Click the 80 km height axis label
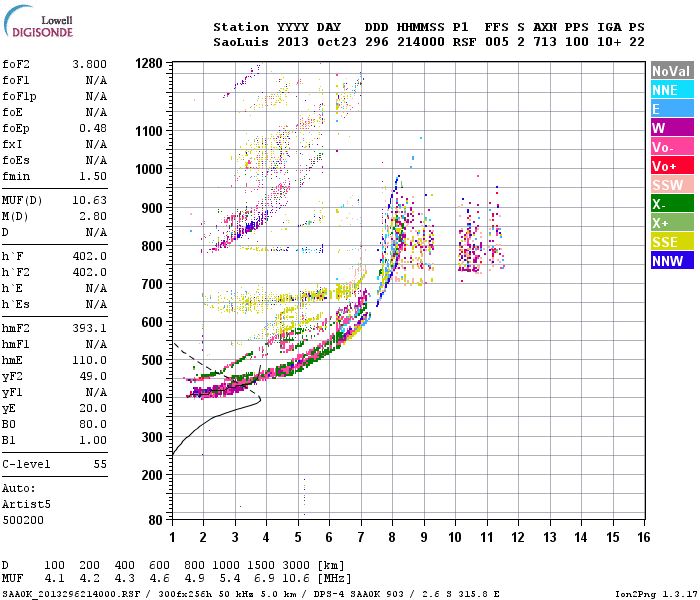 156,520
